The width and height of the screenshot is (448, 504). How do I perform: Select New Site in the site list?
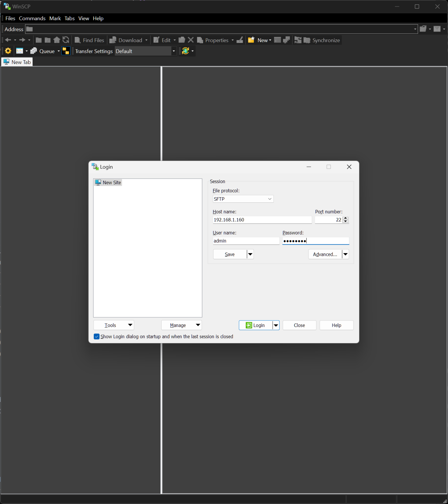[x=108, y=182]
